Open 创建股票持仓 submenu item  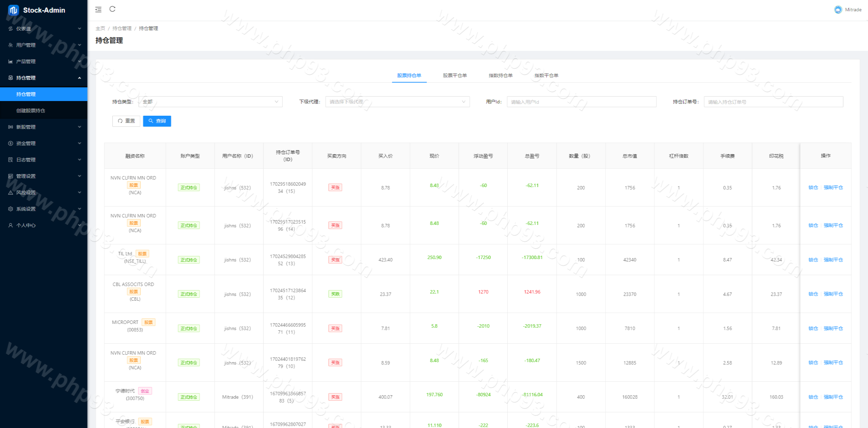tap(31, 111)
